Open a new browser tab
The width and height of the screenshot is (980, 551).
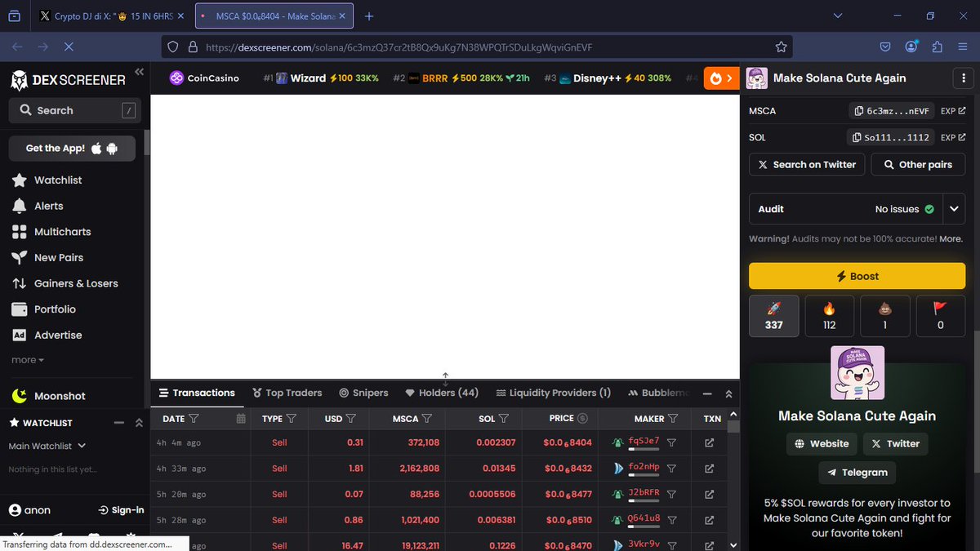point(369,16)
